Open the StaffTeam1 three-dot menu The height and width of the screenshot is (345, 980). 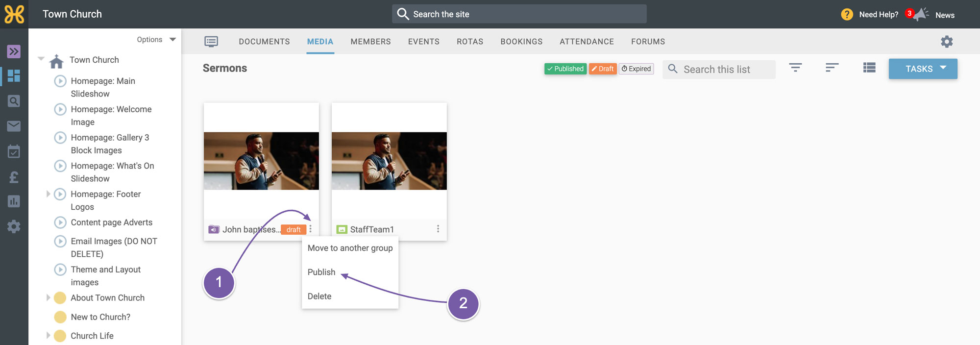pos(438,229)
